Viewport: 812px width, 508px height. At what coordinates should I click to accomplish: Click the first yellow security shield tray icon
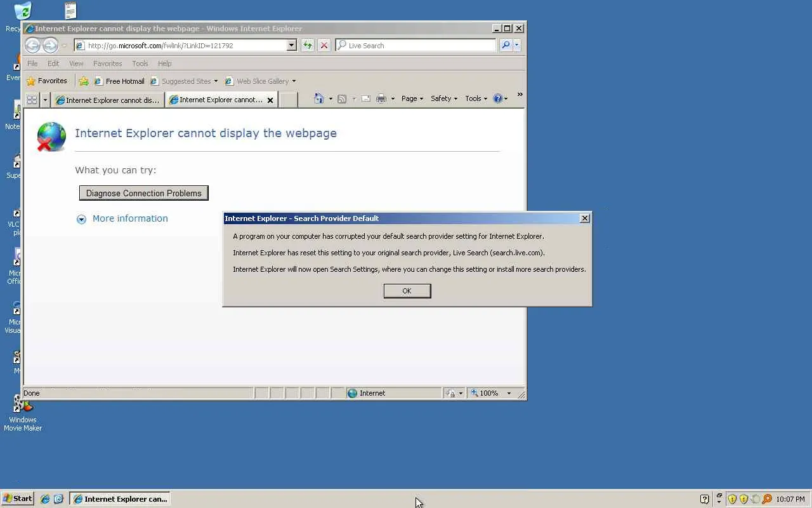pos(732,499)
